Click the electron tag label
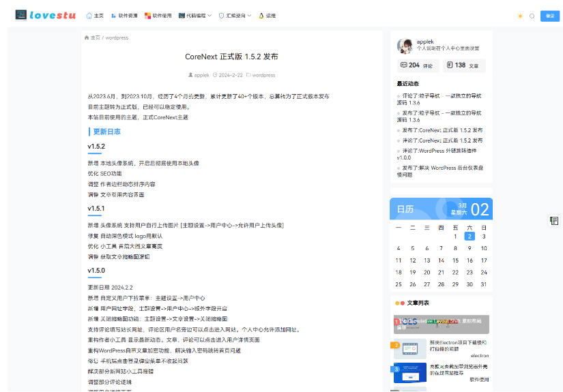The height and width of the screenshot is (392, 563). click(480, 356)
